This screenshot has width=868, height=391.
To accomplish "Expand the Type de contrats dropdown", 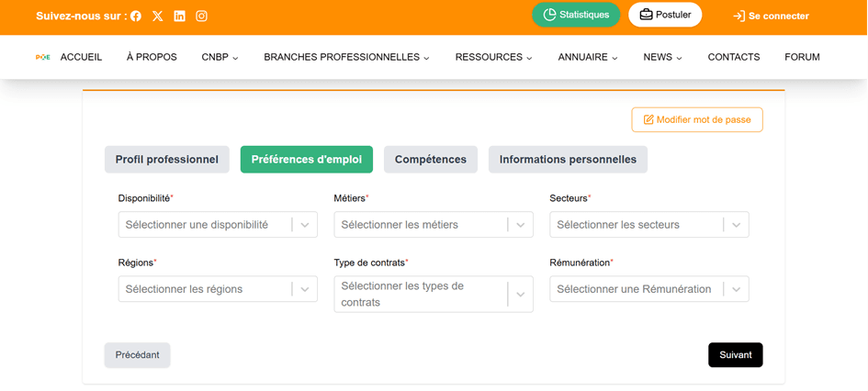I will point(433,295).
